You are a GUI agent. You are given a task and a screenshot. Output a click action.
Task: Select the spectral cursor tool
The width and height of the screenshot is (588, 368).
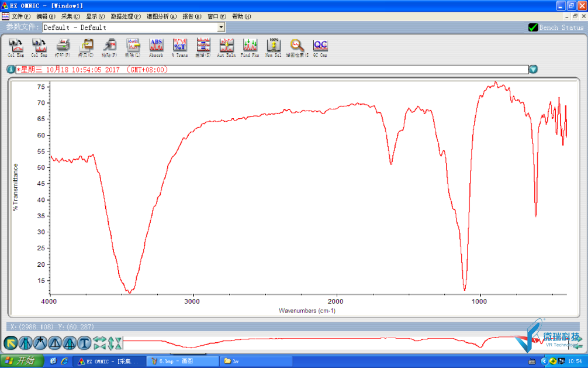pyautogui.click(x=40, y=343)
